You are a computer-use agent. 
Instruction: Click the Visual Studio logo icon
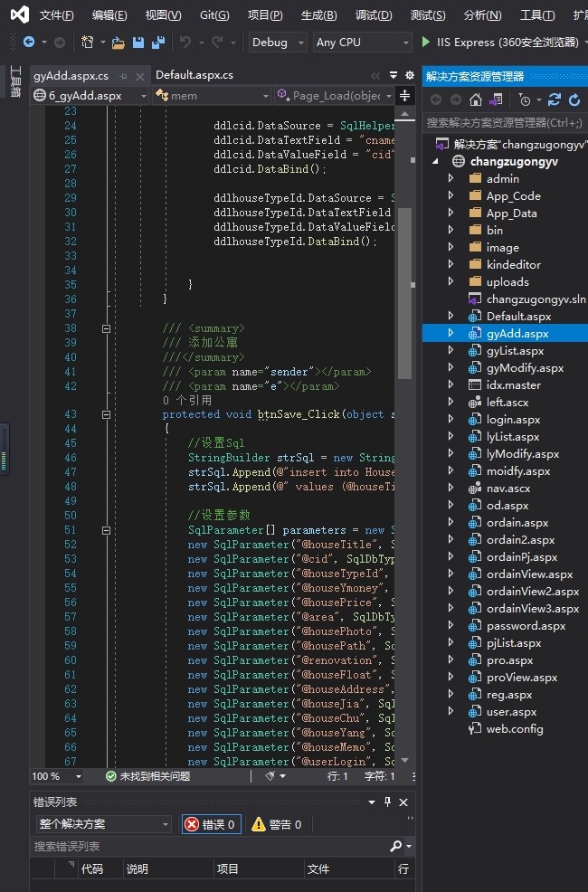(19, 14)
